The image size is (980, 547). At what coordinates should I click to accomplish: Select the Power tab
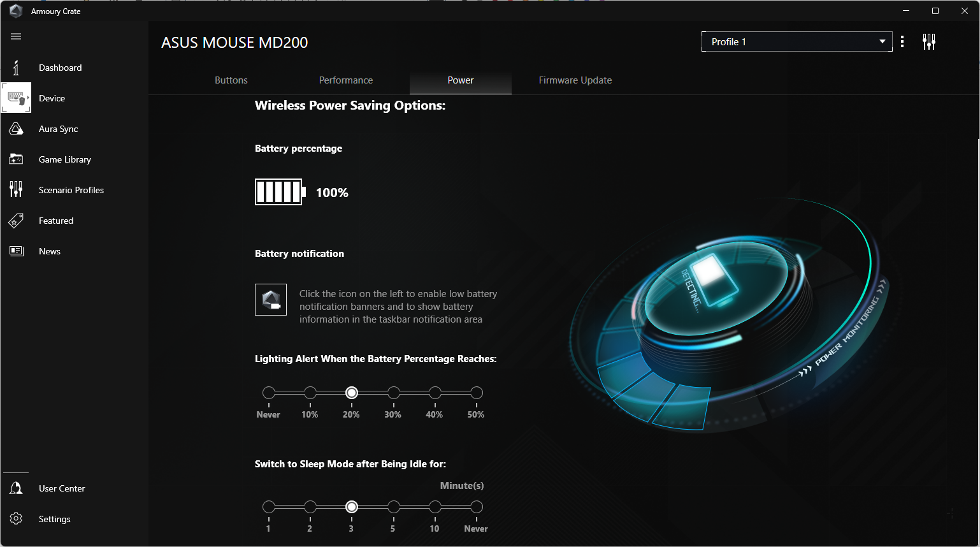pyautogui.click(x=461, y=80)
